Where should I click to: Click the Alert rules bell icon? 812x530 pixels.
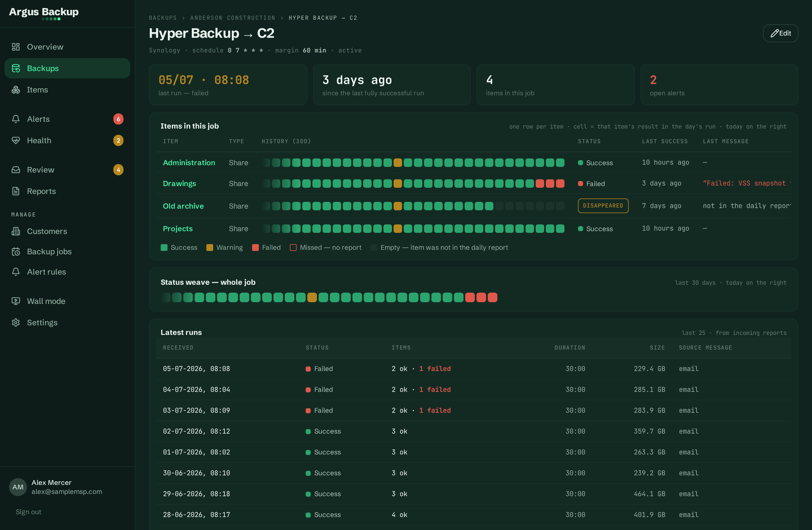click(x=16, y=272)
